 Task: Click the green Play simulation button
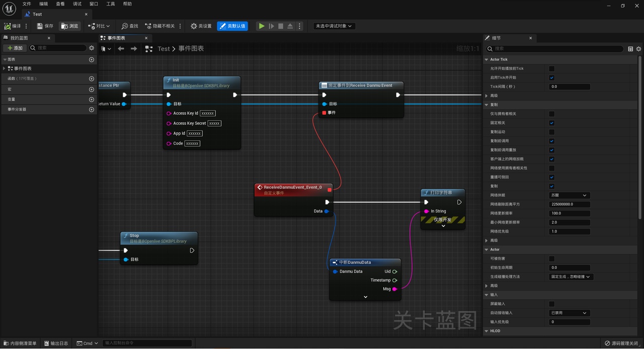[x=262, y=26]
